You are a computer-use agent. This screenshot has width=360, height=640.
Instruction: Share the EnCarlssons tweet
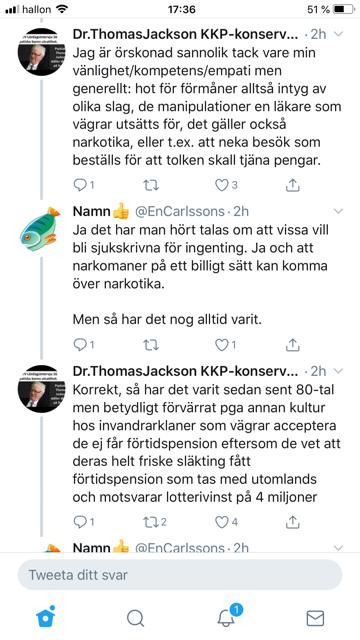[x=292, y=345]
